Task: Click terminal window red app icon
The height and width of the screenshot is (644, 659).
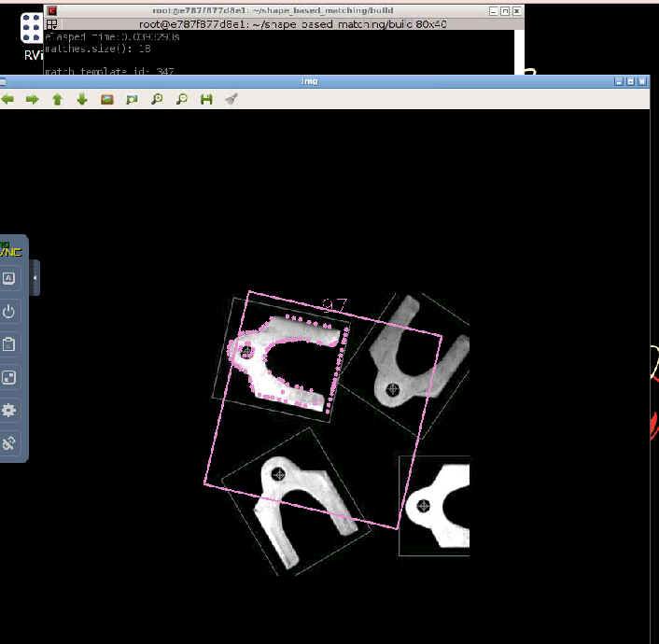Action: point(51,11)
